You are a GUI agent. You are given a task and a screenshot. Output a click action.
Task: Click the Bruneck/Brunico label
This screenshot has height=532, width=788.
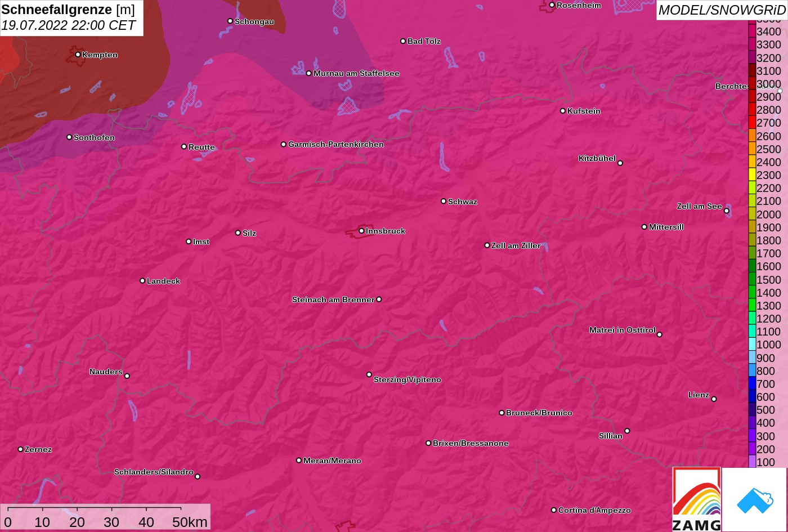click(539, 413)
